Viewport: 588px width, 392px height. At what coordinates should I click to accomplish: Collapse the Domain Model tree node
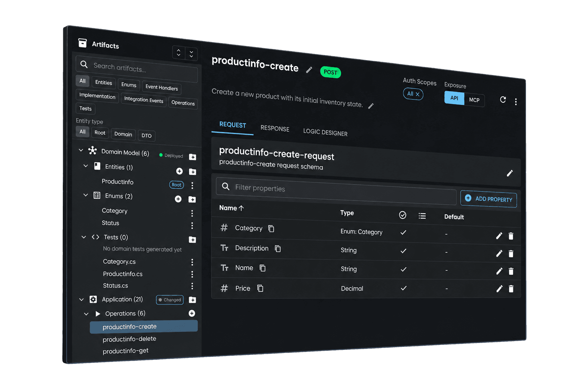[81, 150]
